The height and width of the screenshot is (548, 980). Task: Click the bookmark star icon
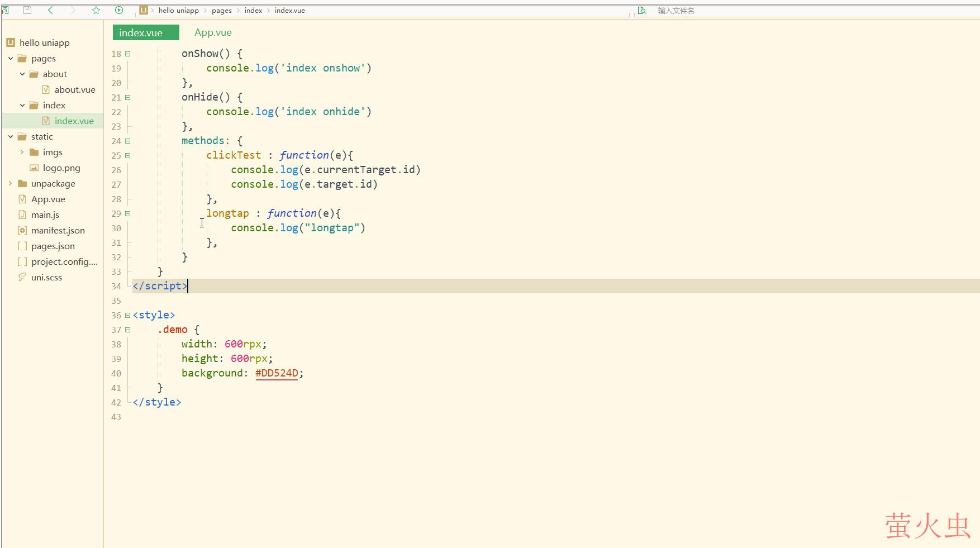tap(96, 10)
